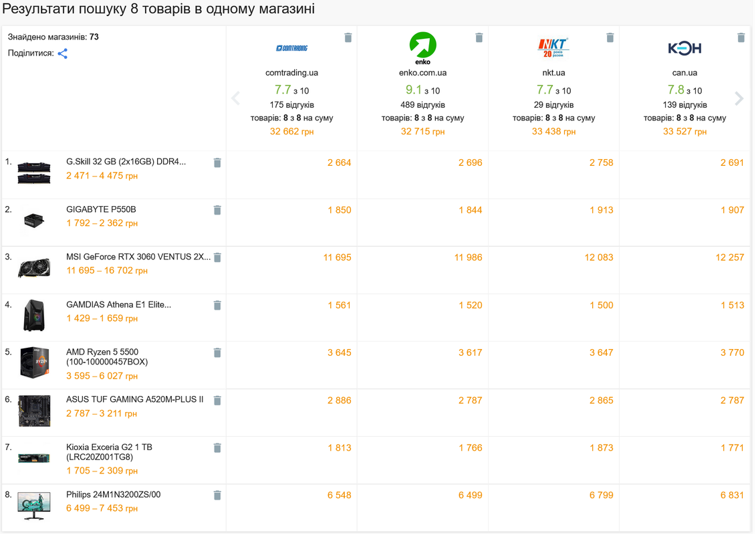Click price range 2 471 – 4 475 грн

(102, 176)
